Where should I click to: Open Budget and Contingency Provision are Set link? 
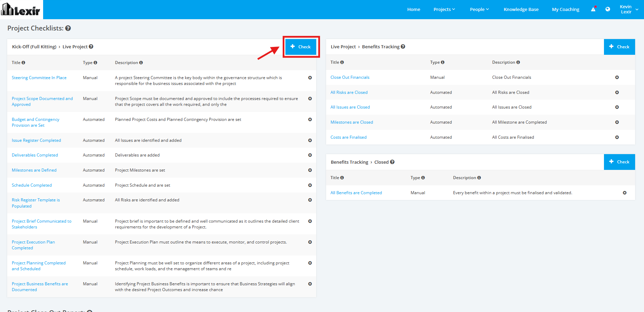pyautogui.click(x=36, y=122)
